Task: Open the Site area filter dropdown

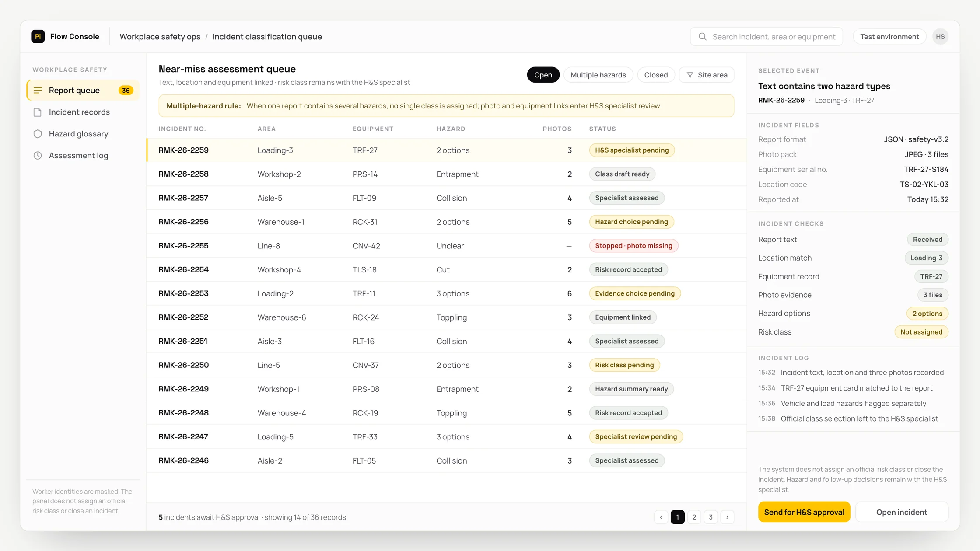Action: point(707,75)
